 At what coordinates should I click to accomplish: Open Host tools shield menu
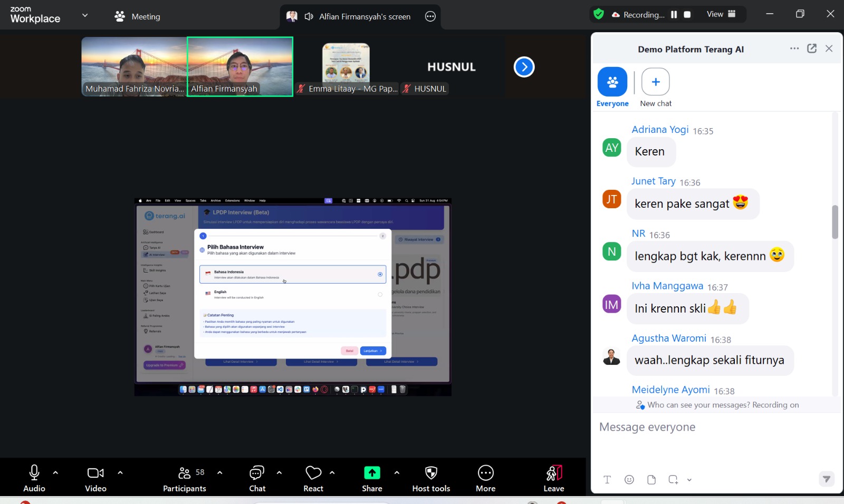pos(431,478)
